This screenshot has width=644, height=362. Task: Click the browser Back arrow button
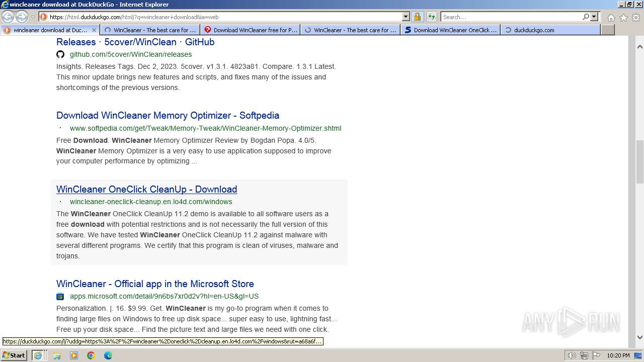(8, 17)
